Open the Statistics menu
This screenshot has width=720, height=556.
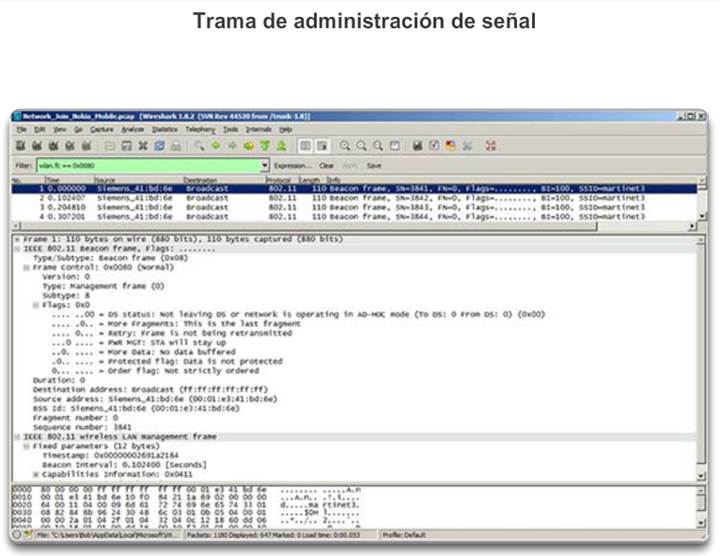coord(164,129)
